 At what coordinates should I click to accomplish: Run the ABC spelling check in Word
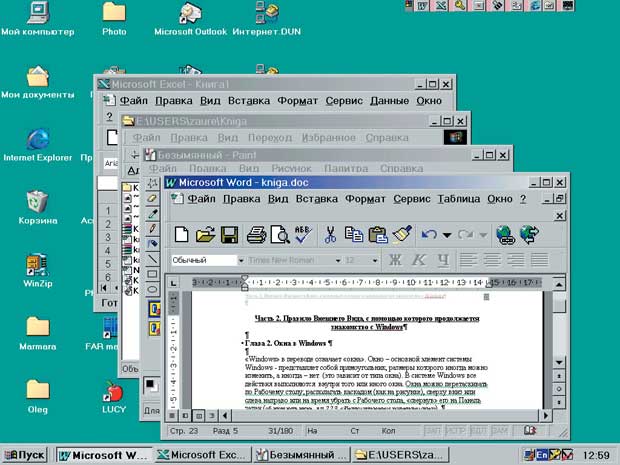click(302, 234)
